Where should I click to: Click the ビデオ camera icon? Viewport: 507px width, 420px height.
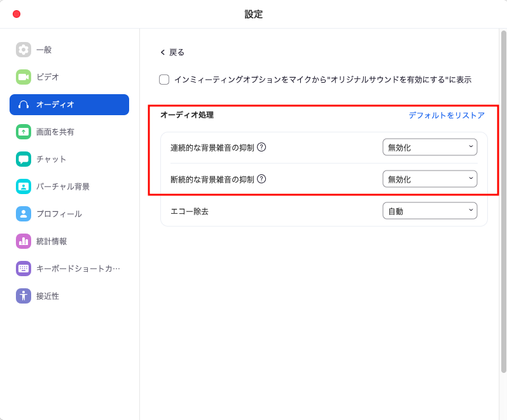tap(24, 77)
